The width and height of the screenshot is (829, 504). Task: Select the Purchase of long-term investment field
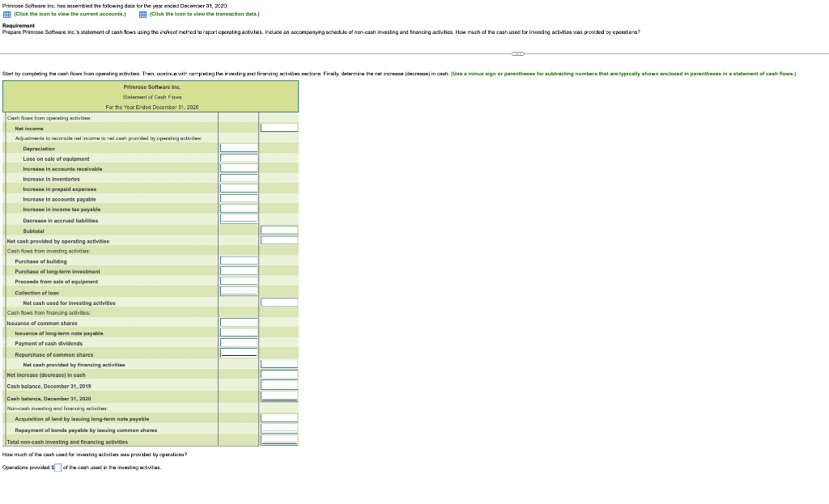239,270
